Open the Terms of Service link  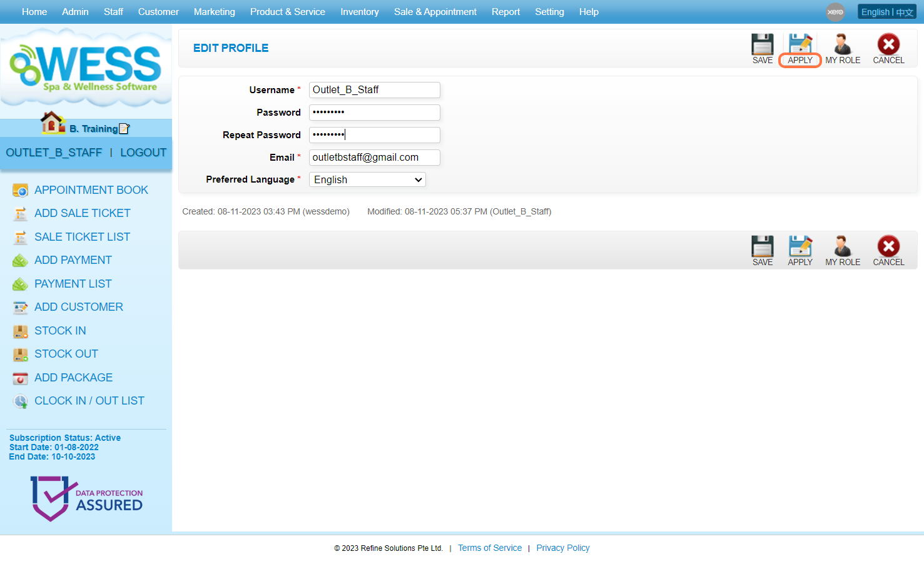tap(489, 548)
